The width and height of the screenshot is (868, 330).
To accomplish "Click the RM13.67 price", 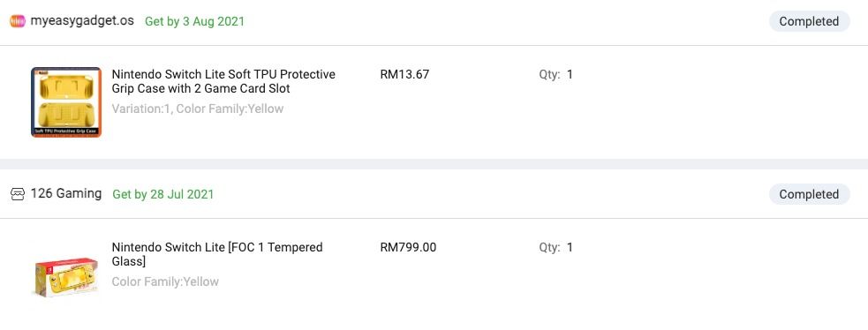I will coord(404,74).
